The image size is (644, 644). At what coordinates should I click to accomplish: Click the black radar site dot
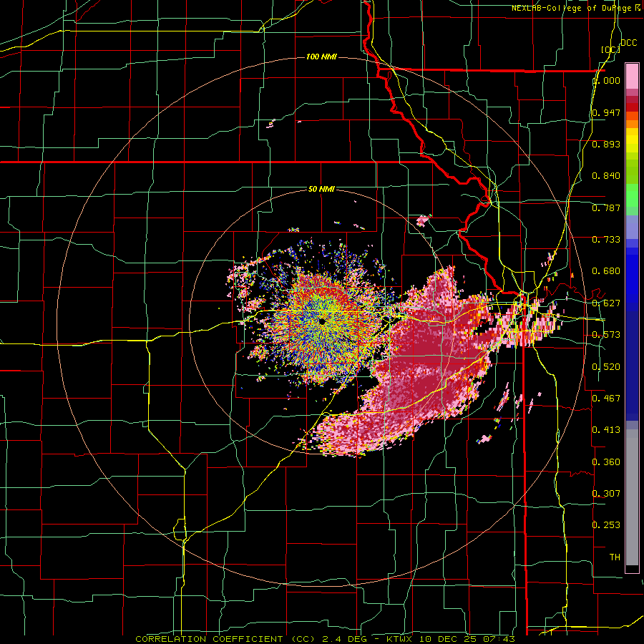322,321
